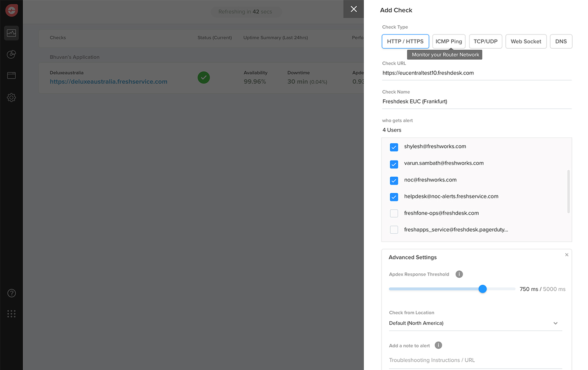Open the monitoring dashboard sidebar icon
The height and width of the screenshot is (370, 588).
point(11,33)
